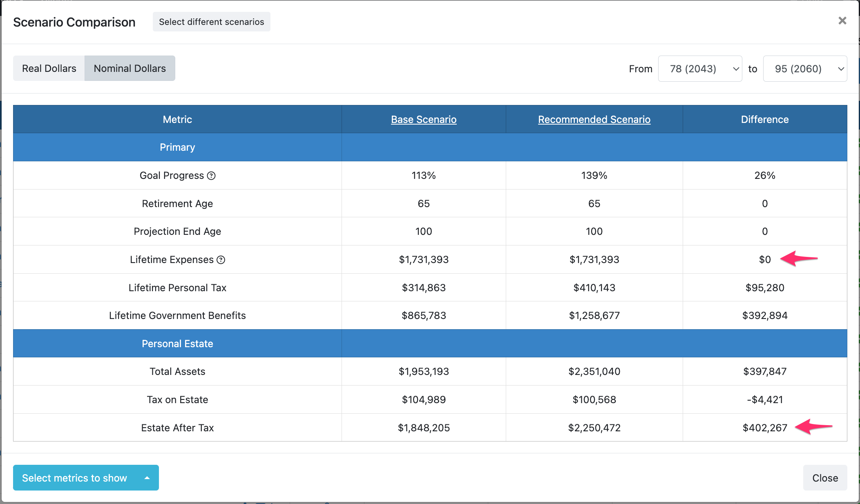The height and width of the screenshot is (504, 860).
Task: Open the Lifetime Expenses help tooltip
Action: click(x=221, y=259)
